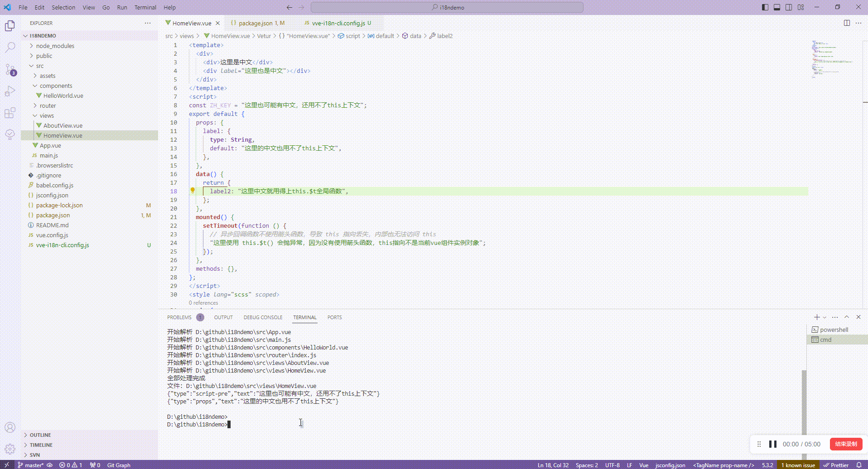Open the Accounts icon in activity bar
The width and height of the screenshot is (868, 469).
point(10,427)
